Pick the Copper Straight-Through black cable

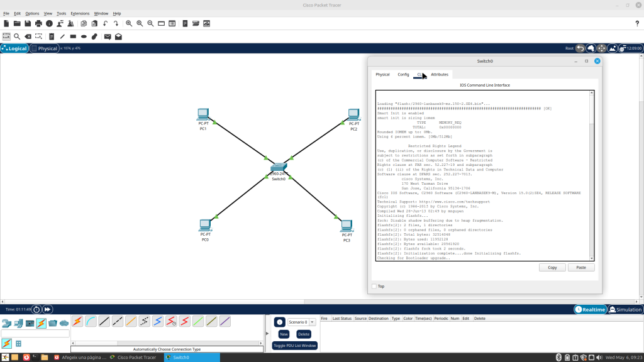point(104,321)
